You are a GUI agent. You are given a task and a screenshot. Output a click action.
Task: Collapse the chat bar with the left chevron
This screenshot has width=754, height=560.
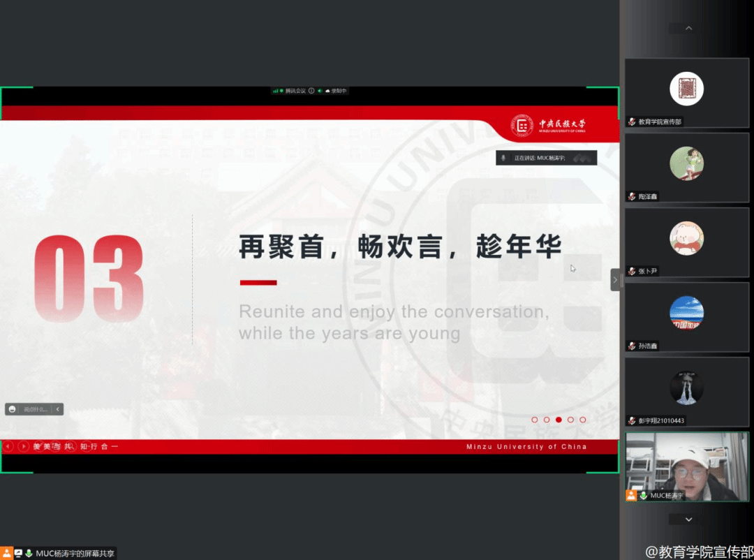pyautogui.click(x=58, y=409)
